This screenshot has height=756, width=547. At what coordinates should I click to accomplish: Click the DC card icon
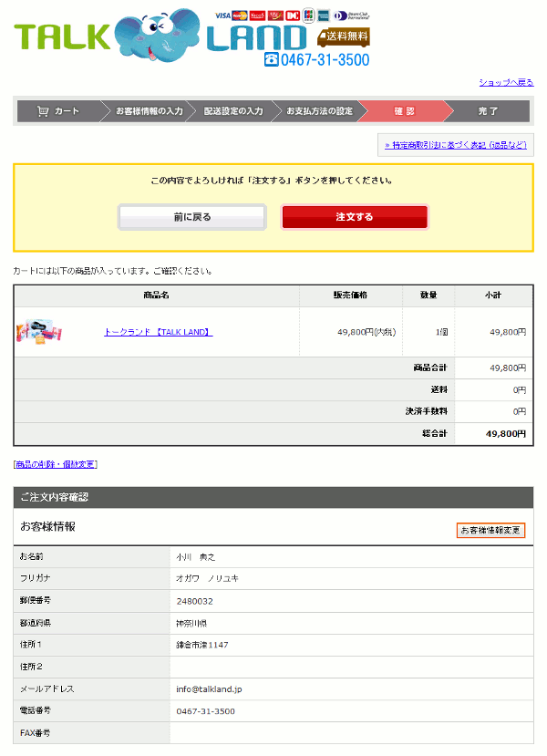pyautogui.click(x=293, y=16)
